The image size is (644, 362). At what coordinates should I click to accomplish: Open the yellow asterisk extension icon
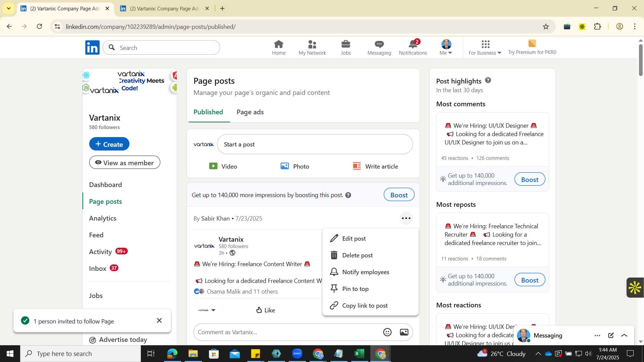point(582,26)
